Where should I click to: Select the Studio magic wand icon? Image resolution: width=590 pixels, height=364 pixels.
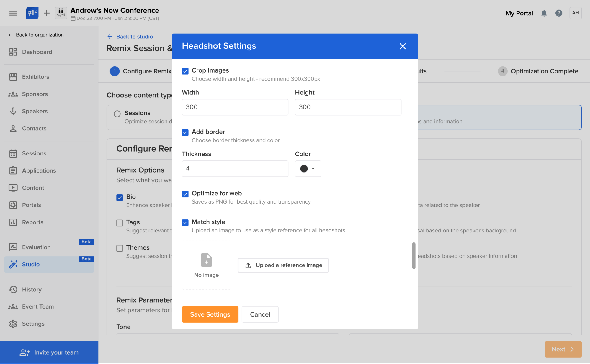pyautogui.click(x=13, y=264)
